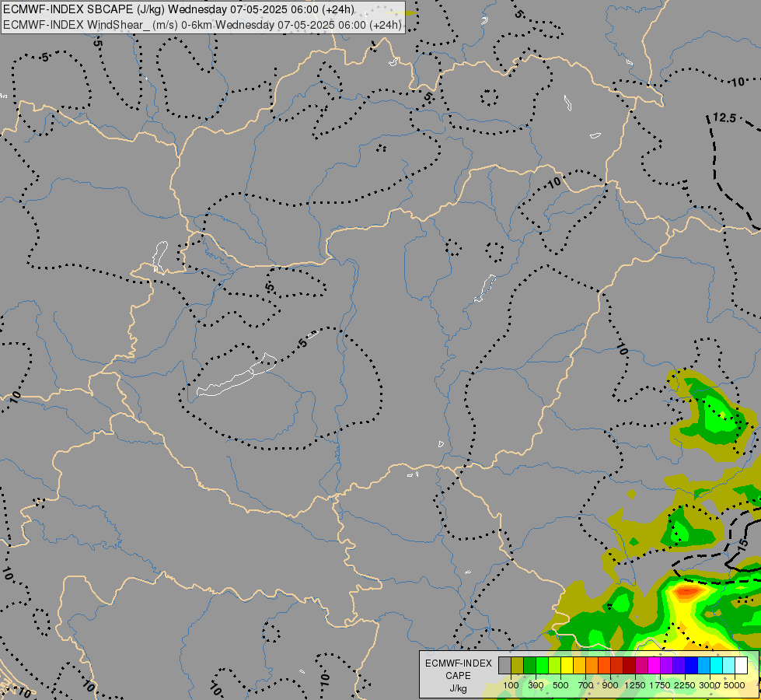Click the 5000 legend scale label
This screenshot has height=700, width=761.
735,685
